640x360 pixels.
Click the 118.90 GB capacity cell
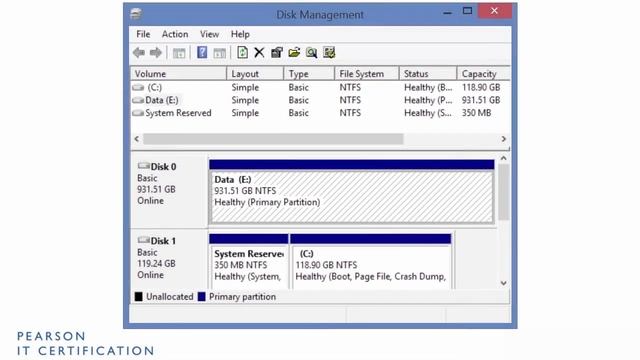point(481,87)
